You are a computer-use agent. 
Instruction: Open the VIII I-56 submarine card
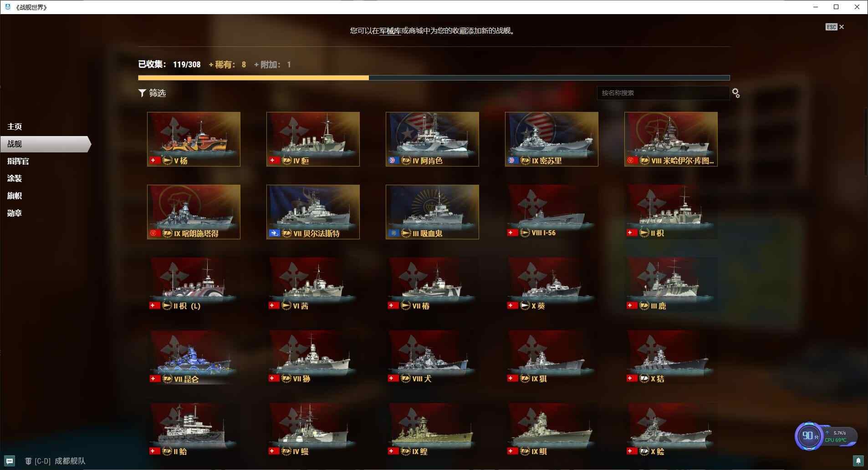(551, 212)
